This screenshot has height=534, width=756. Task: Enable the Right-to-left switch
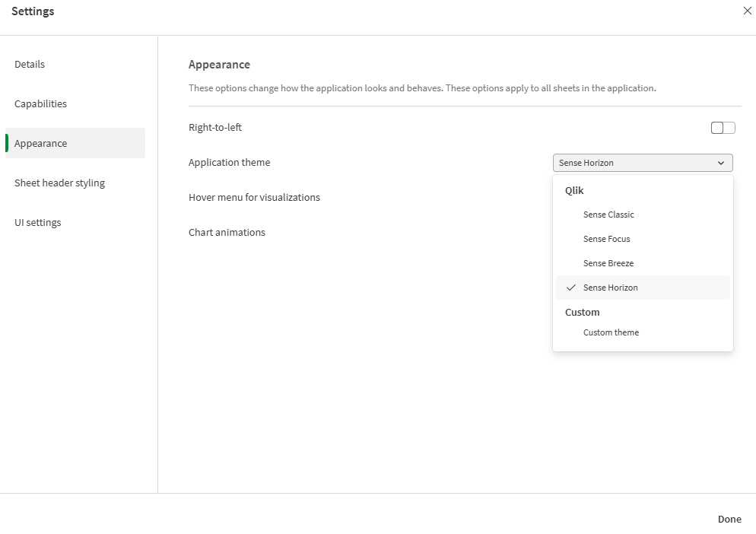tap(722, 127)
